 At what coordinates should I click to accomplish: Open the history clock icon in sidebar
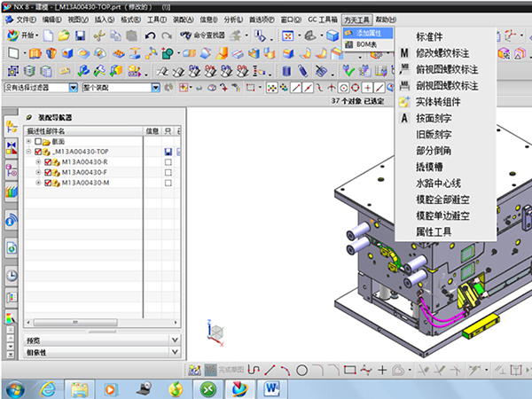click(x=12, y=275)
